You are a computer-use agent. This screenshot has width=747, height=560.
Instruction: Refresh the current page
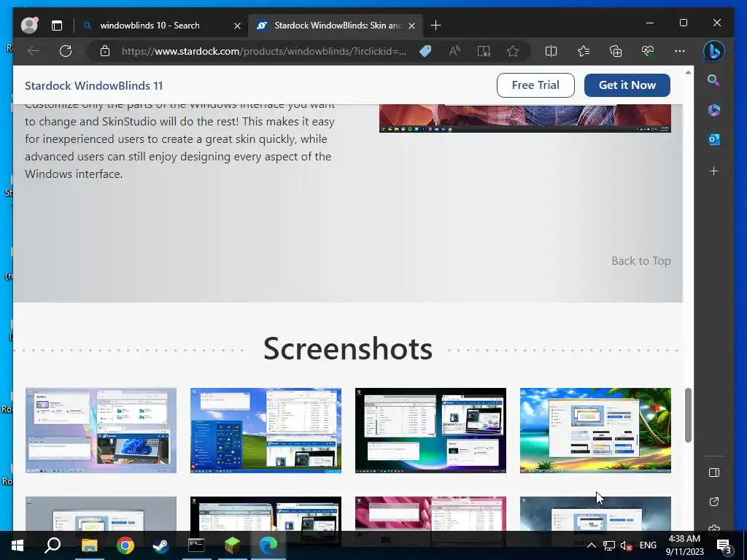[x=66, y=51]
